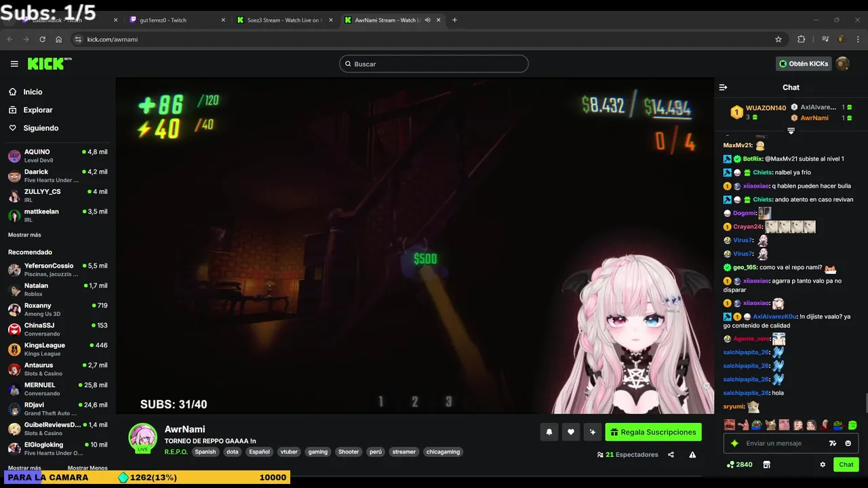Open the ZULLYY_CS channel
The width and height of the screenshot is (868, 488).
pos(58,195)
